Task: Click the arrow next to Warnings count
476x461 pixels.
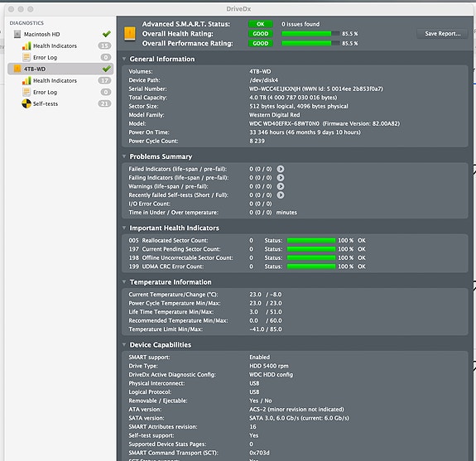Action: pos(281,186)
